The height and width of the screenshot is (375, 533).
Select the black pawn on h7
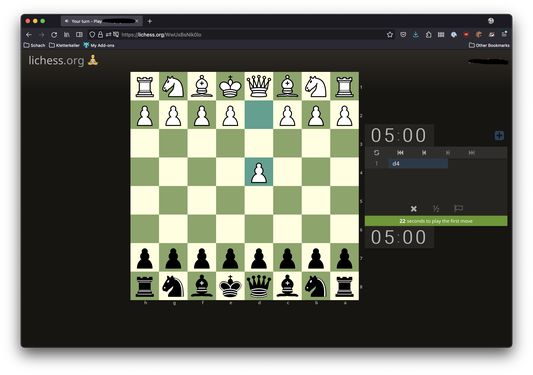coord(145,258)
